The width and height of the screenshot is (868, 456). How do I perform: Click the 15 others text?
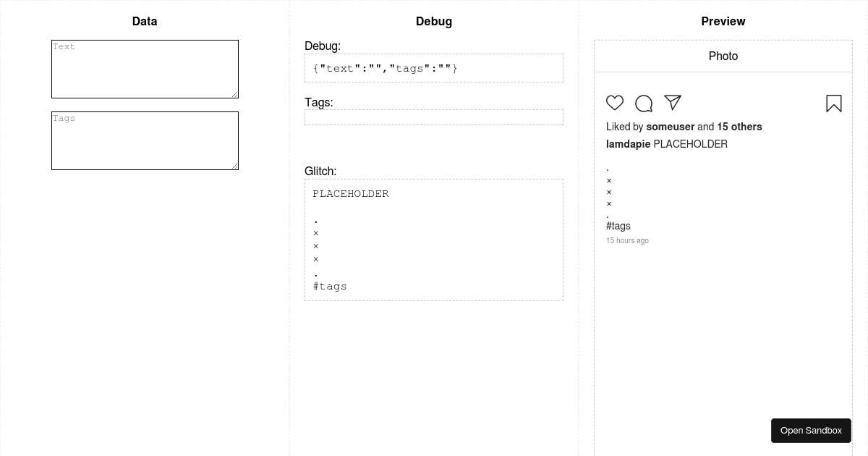pos(739,127)
